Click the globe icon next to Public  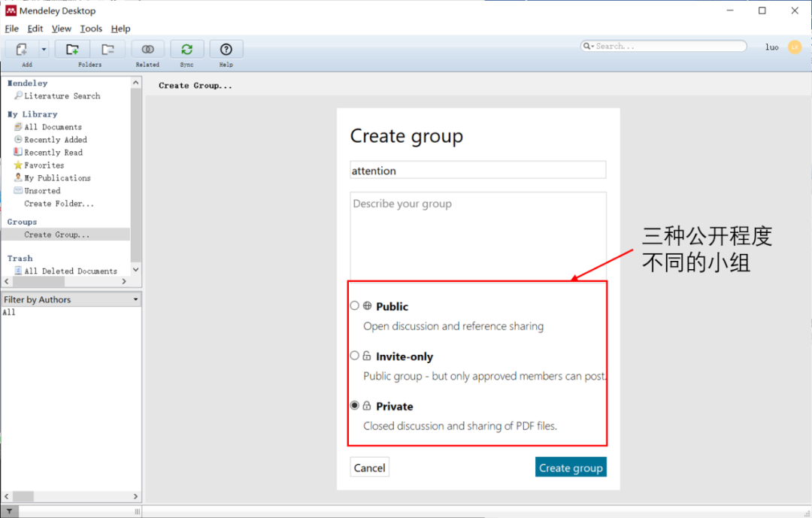pyautogui.click(x=367, y=306)
